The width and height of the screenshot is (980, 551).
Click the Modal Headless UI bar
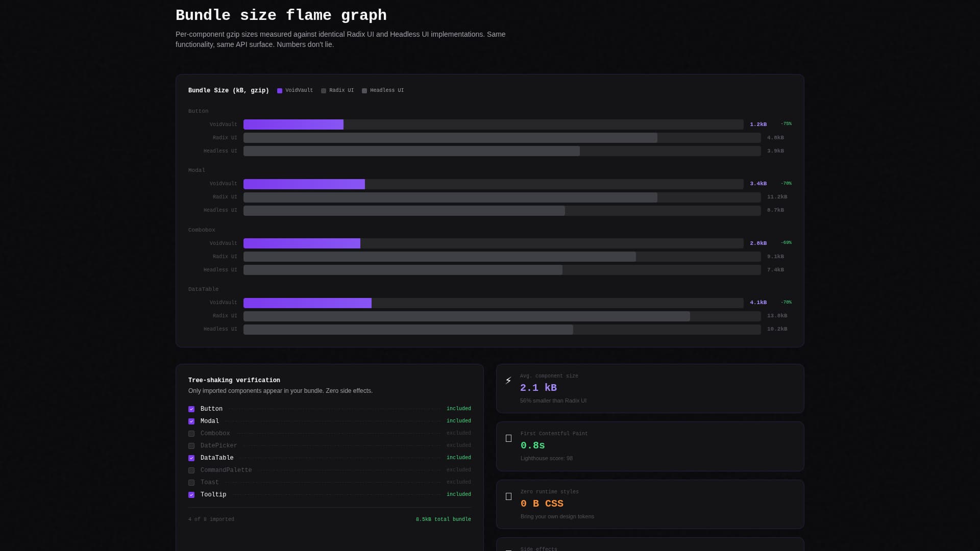click(404, 211)
